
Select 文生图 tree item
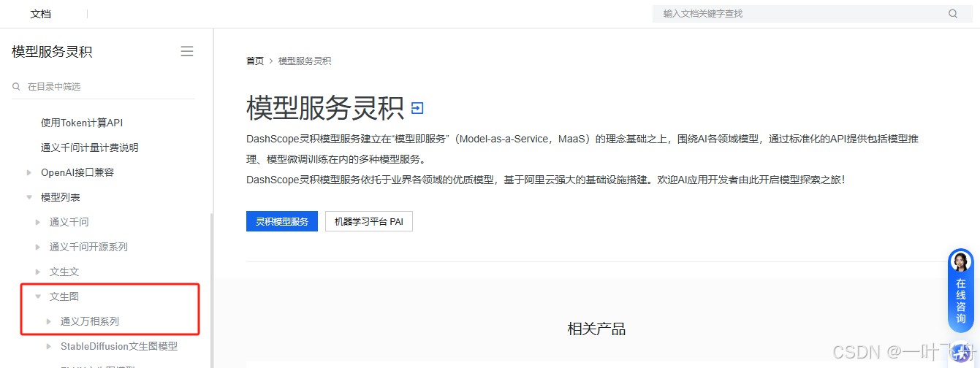pyautogui.click(x=64, y=296)
